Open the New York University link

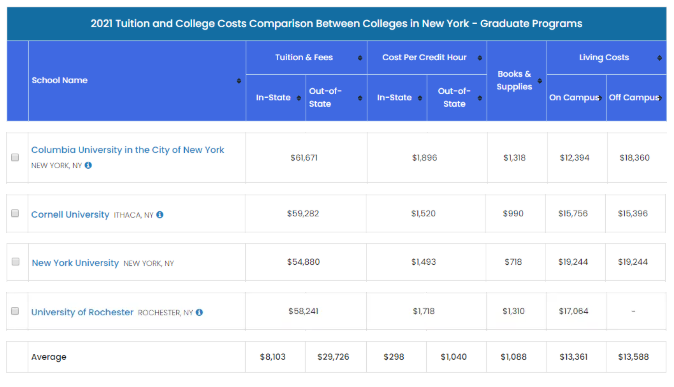pos(75,263)
